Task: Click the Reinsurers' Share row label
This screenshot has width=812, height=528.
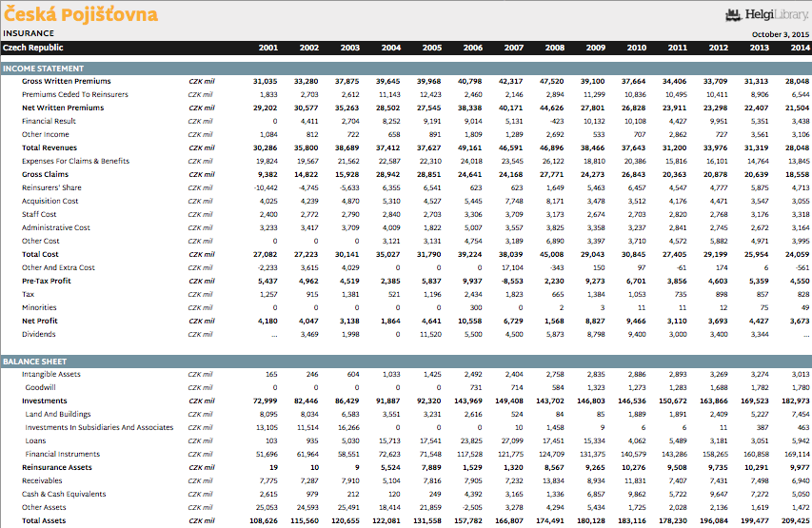Action: point(51,188)
